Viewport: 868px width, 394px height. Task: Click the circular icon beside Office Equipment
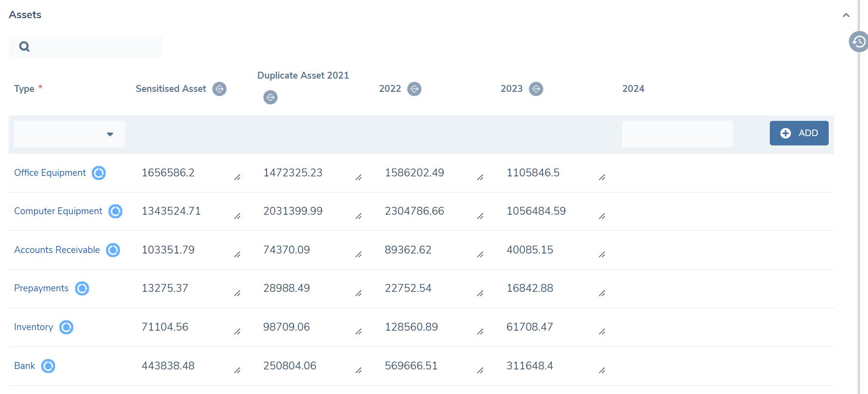coord(99,173)
